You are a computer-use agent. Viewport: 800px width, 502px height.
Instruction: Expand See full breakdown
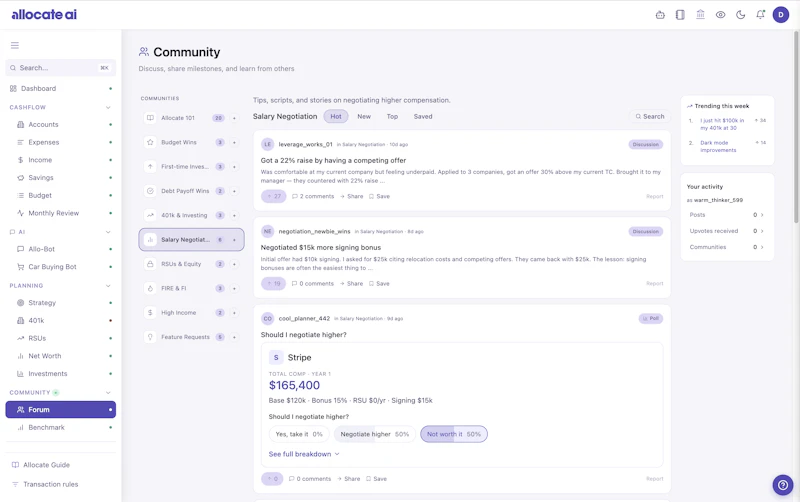click(x=304, y=454)
